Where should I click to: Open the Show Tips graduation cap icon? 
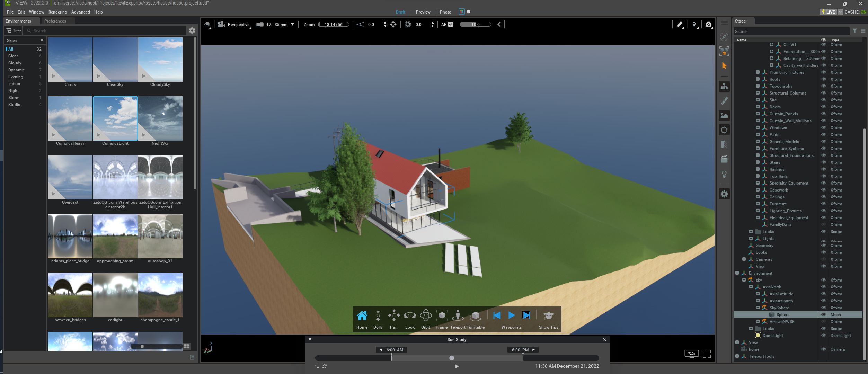(548, 316)
